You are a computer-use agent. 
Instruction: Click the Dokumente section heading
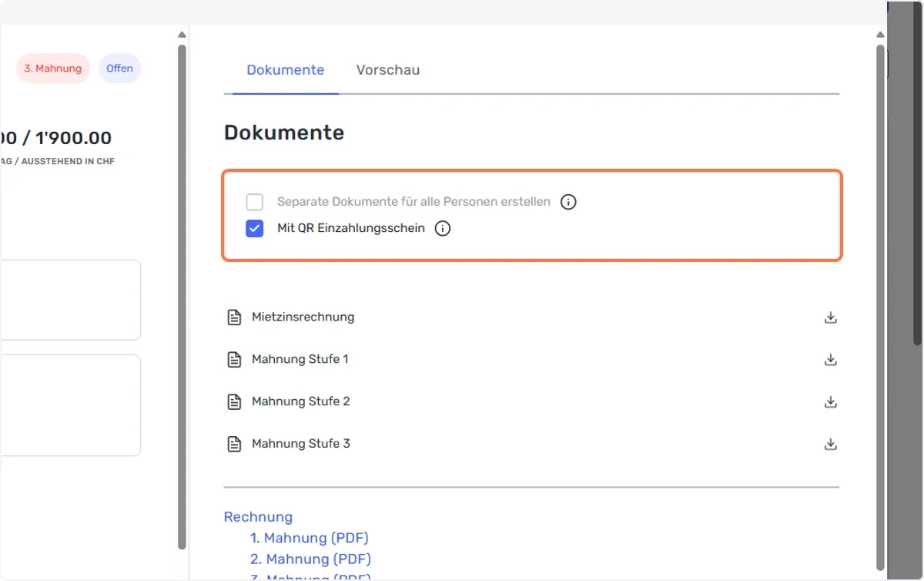(x=284, y=133)
